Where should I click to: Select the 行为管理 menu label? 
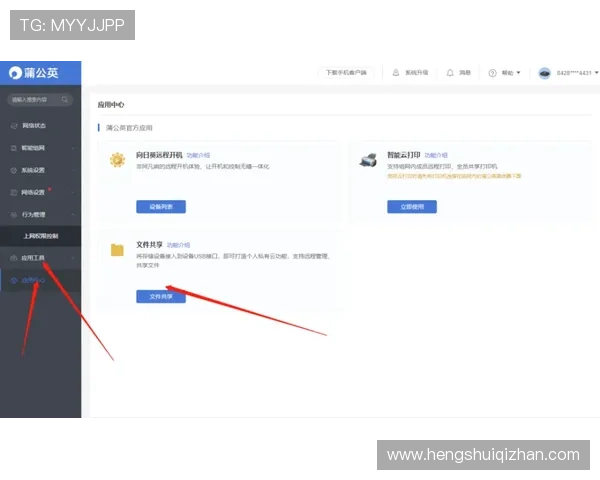[x=33, y=215]
